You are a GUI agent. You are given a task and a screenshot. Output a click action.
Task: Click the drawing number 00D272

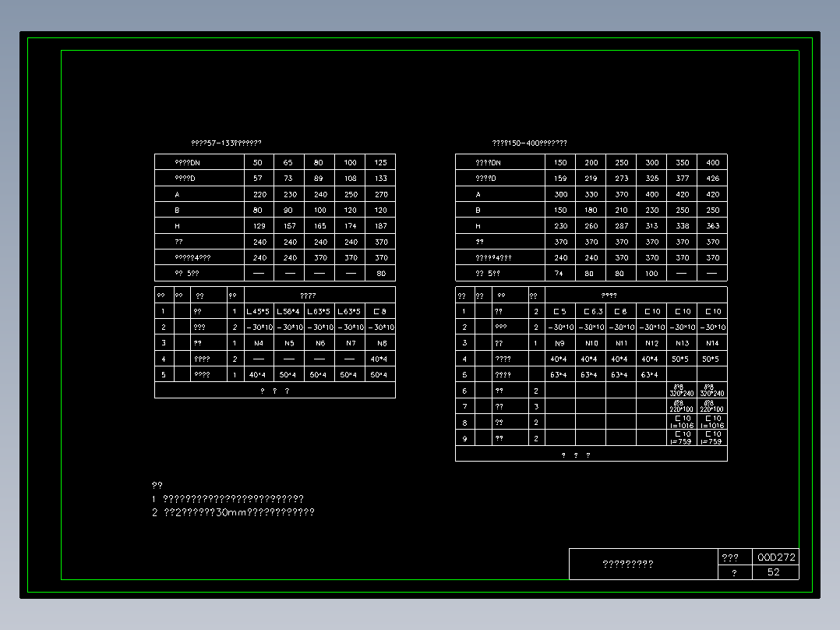[x=776, y=557]
